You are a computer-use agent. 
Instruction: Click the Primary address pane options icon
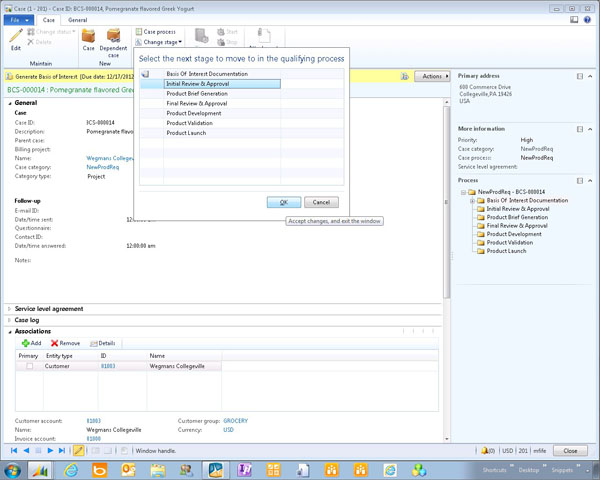[x=580, y=76]
